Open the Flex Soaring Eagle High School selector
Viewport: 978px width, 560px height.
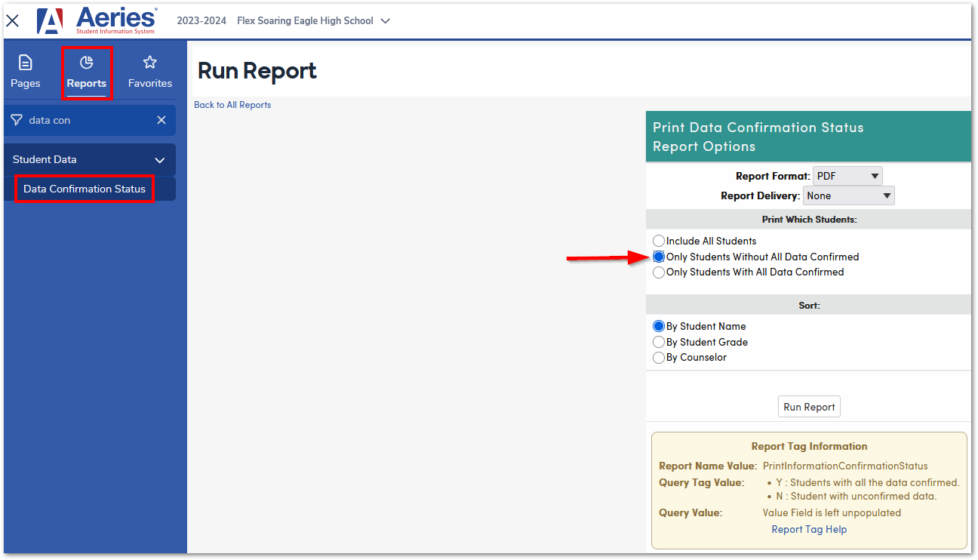pyautogui.click(x=313, y=21)
